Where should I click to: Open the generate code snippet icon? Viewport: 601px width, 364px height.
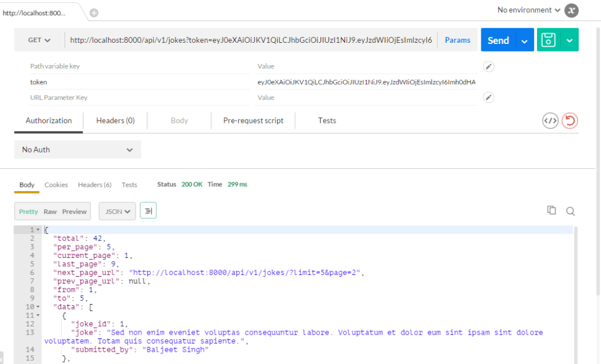[550, 121]
